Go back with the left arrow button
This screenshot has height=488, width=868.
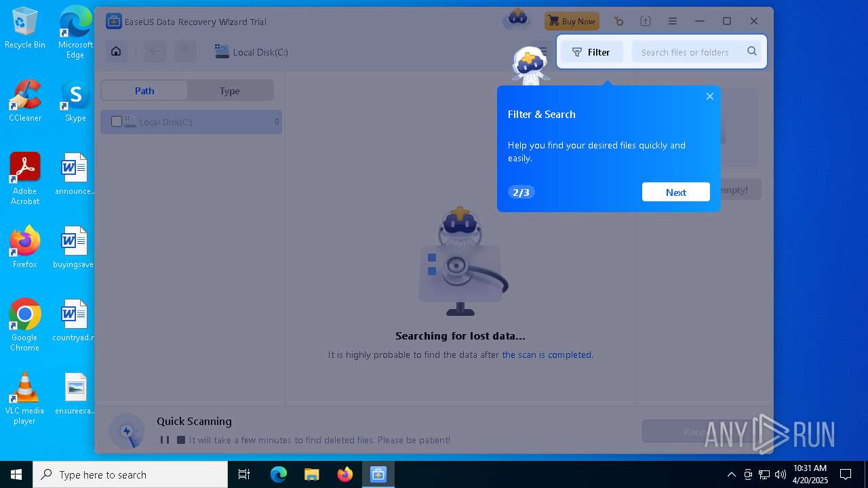coord(155,52)
